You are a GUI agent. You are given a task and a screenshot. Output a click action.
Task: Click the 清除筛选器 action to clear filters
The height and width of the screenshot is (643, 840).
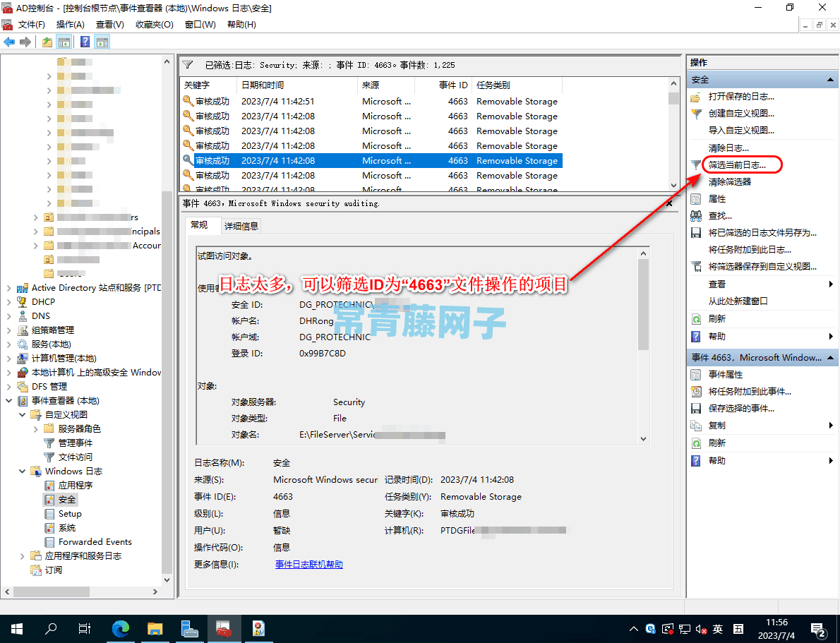[730, 181]
